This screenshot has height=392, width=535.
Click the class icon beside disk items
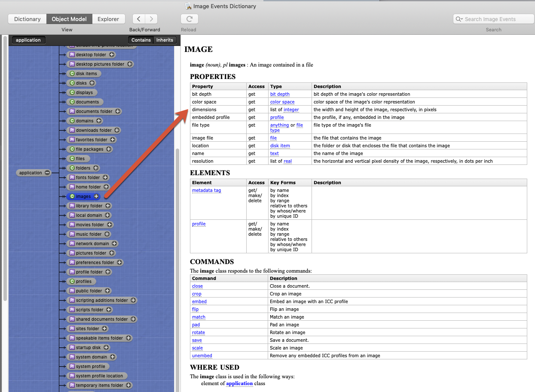click(x=72, y=74)
